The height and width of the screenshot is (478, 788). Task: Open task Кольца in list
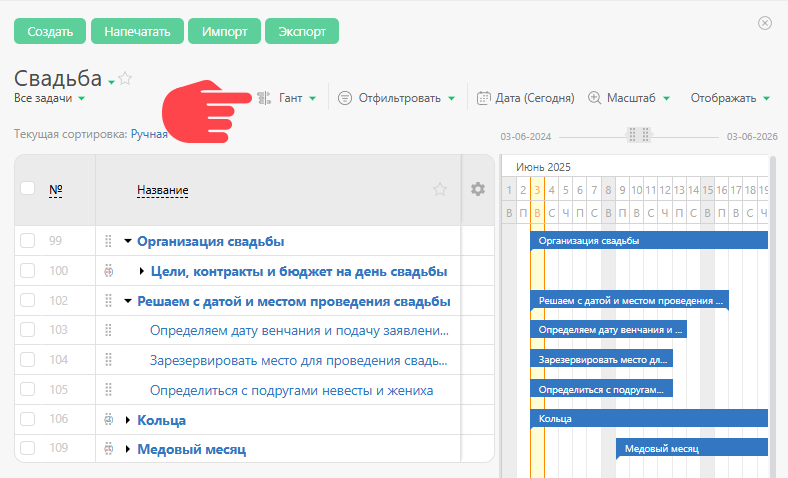click(161, 420)
